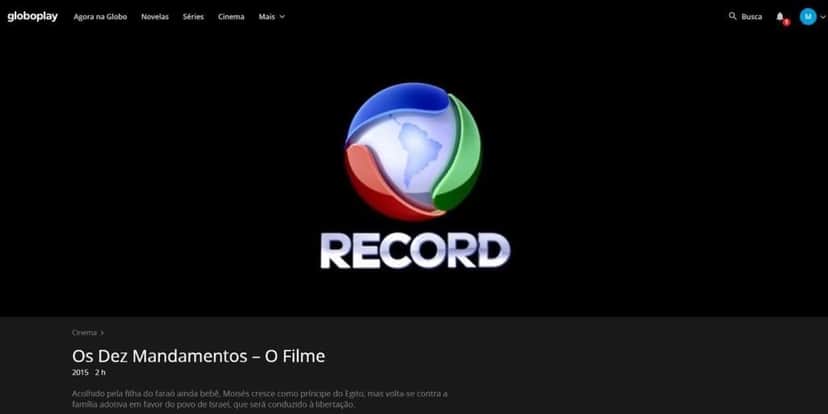828x414 pixels.
Task: Follow the Cinema breadcrumb link
Action: tap(84, 333)
